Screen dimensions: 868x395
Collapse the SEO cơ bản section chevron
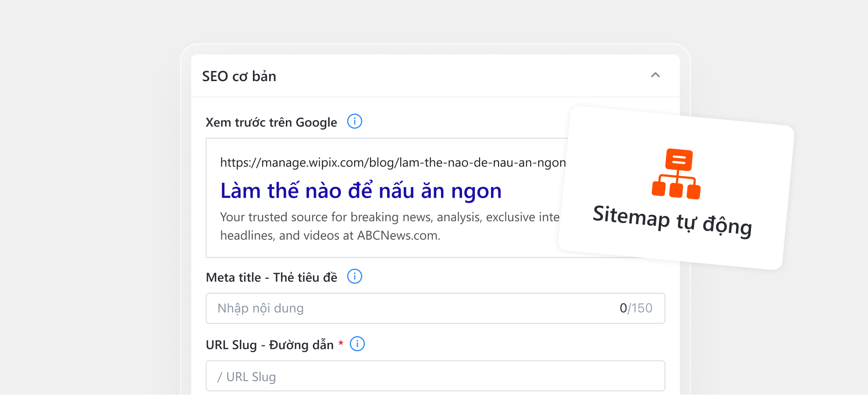[x=655, y=75]
